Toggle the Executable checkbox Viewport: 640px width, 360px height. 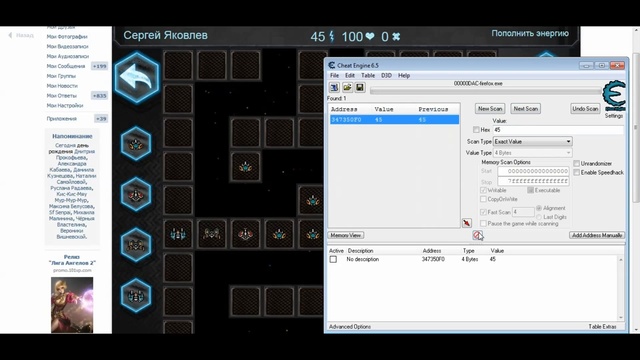[x=530, y=190]
